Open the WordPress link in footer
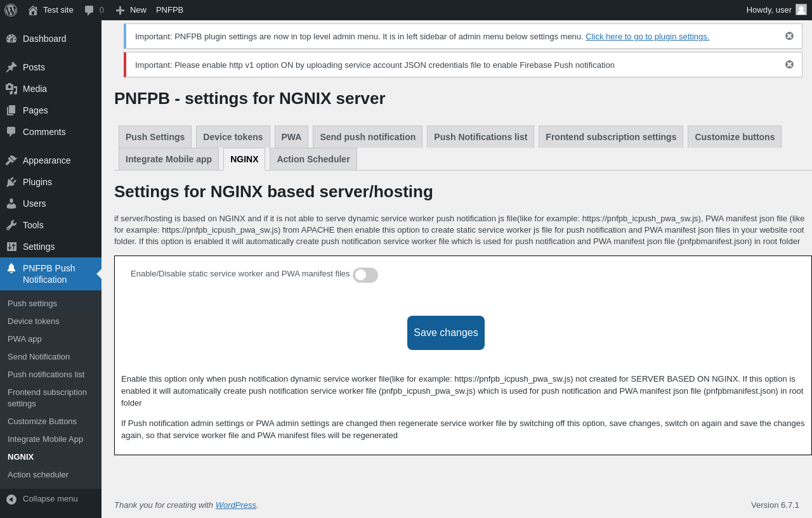The image size is (812, 518). [235, 505]
